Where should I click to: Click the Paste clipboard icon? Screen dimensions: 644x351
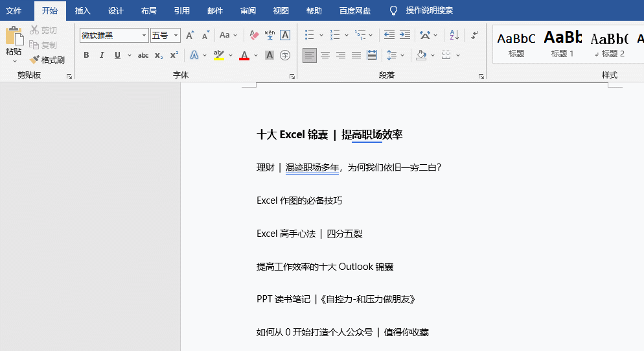coord(14,36)
